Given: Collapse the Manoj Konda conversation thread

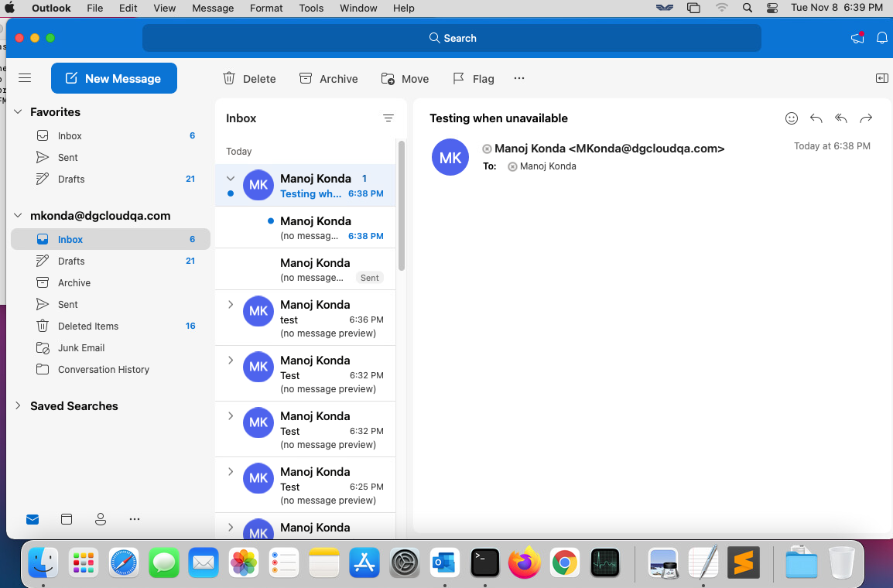Looking at the screenshot, I should pos(230,177).
